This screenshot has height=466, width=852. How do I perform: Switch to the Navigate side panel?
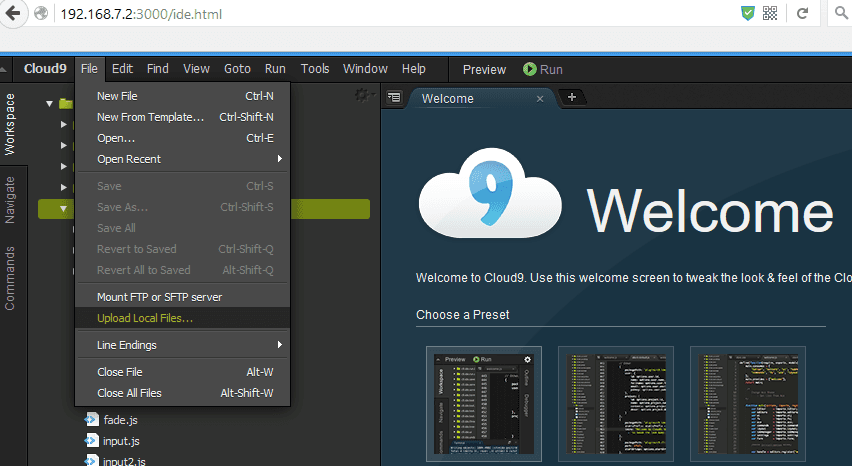click(10, 199)
